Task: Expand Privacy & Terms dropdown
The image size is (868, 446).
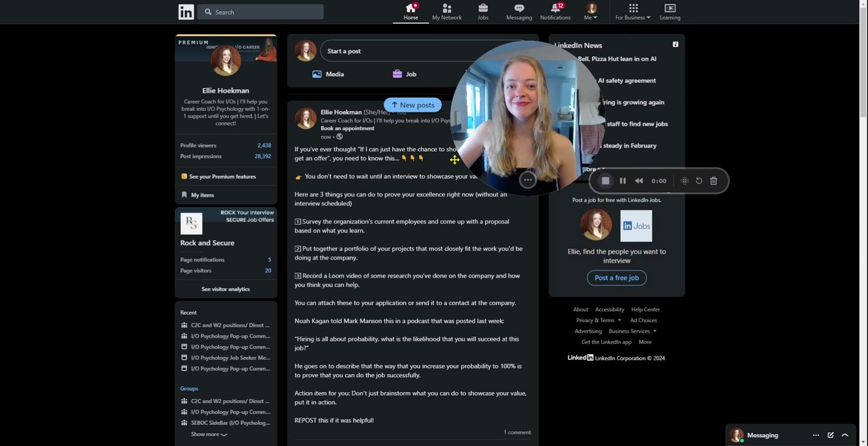Action: coord(599,320)
